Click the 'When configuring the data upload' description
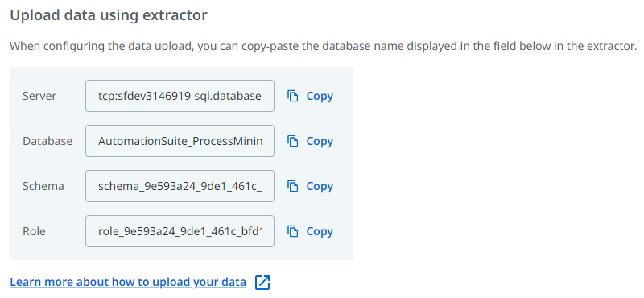Screen dimensions: 644x298 pyautogui.click(x=324, y=46)
